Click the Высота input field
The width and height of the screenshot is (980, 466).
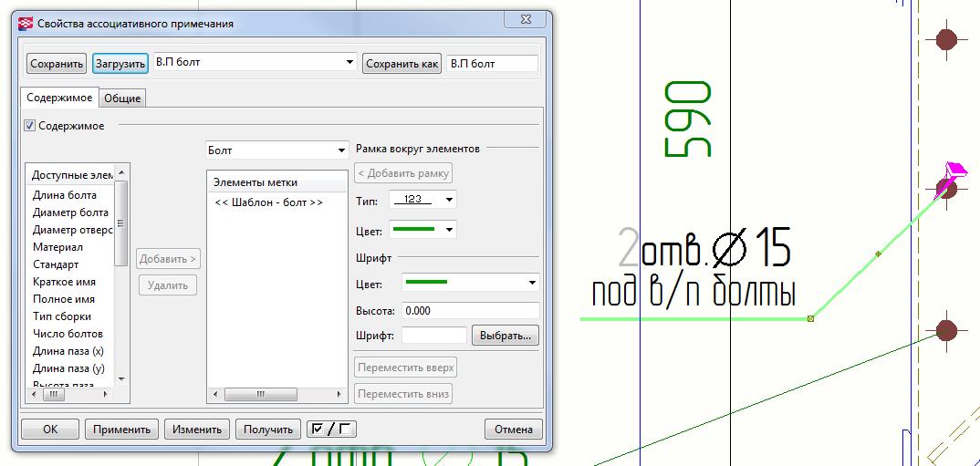pyautogui.click(x=471, y=310)
